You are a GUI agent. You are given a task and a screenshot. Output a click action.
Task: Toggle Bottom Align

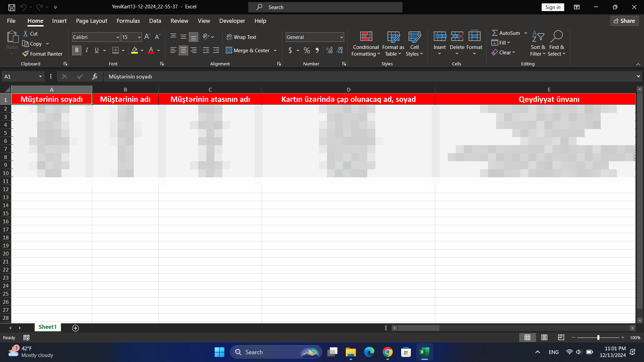pos(194,37)
